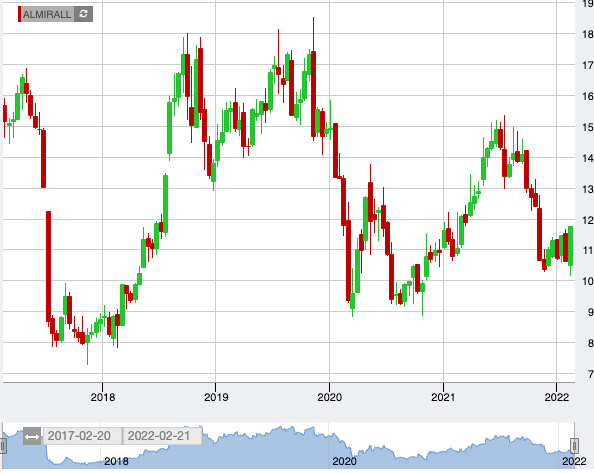Click the 2022 label in the navigator
This screenshot has width=594, height=473.
[x=574, y=461]
